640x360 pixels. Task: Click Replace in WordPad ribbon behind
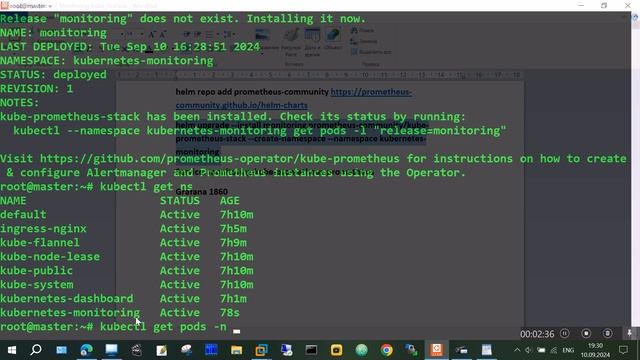tap(364, 41)
